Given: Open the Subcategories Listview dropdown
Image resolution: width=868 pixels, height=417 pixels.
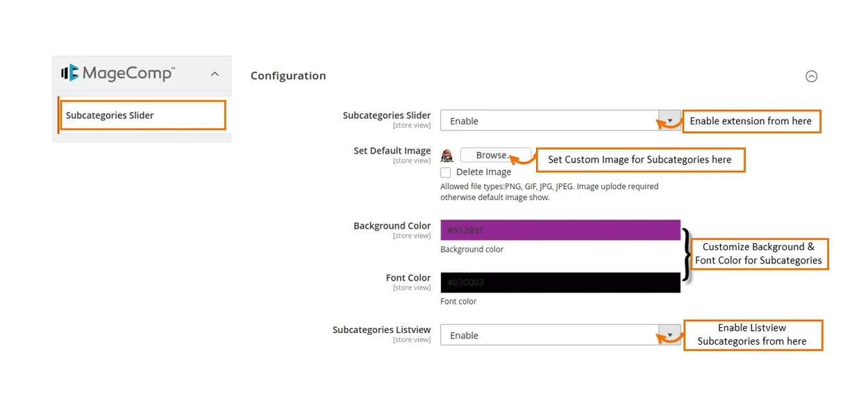Looking at the screenshot, I should click(560, 335).
